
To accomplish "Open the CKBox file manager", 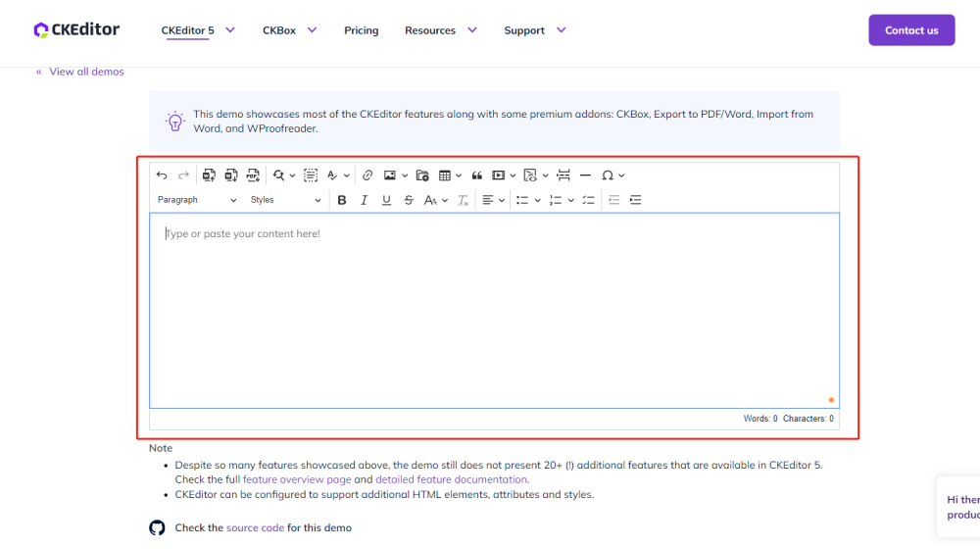I will click(x=422, y=175).
